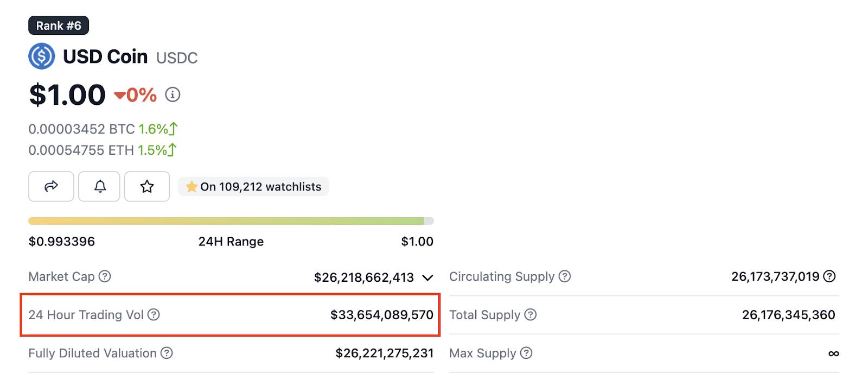The width and height of the screenshot is (868, 392).
Task: Click the Max Supply label
Action: tap(482, 353)
